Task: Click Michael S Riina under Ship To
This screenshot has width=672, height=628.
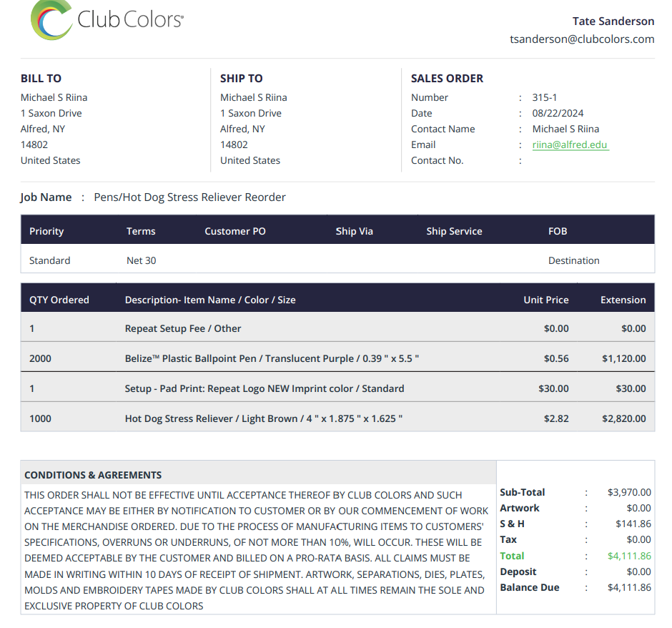Action: [x=253, y=98]
